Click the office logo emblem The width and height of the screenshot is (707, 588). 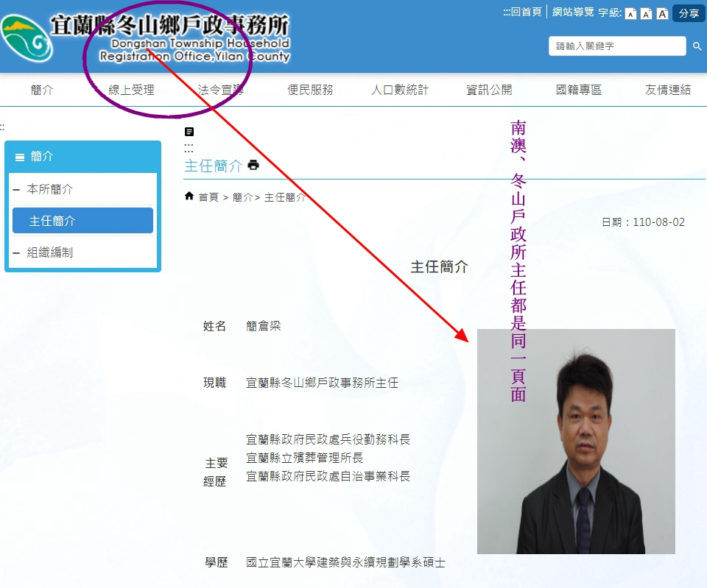26,38
